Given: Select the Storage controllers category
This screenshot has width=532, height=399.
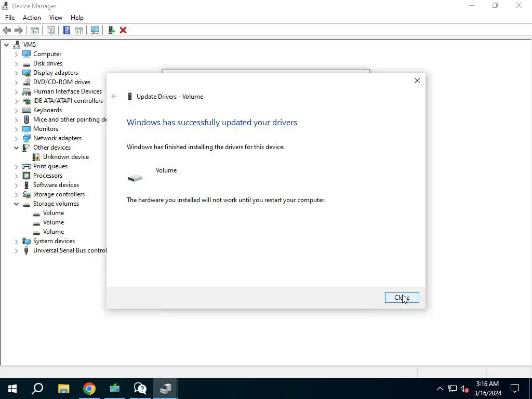Looking at the screenshot, I should 59,194.
